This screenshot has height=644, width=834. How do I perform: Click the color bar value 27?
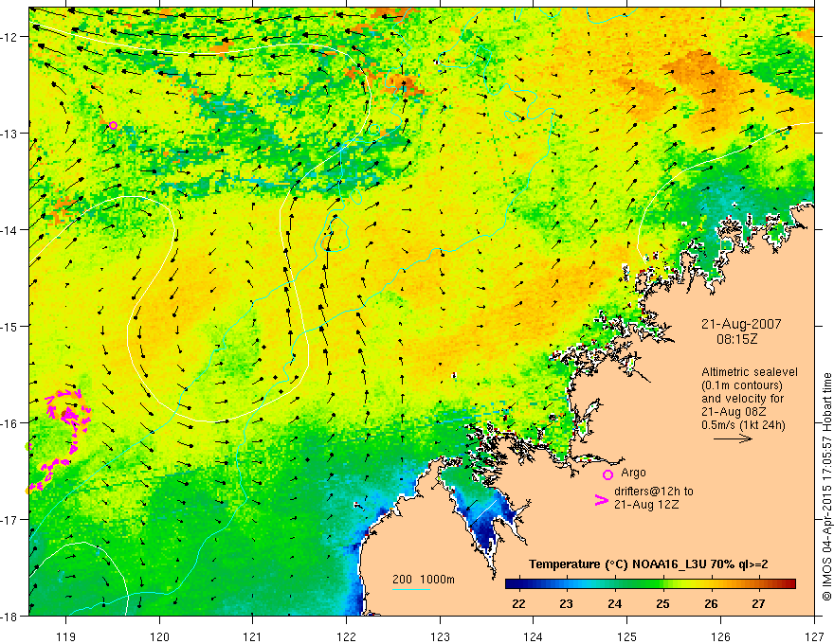[x=758, y=604]
